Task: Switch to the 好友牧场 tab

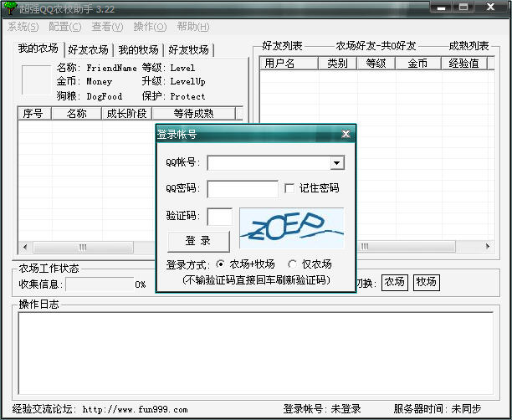Action: tap(188, 50)
